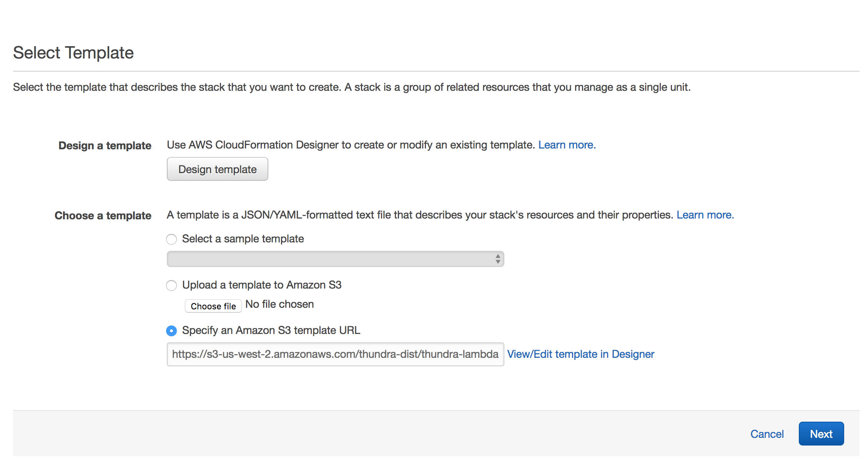
Task: Cancel the stack creation wizard
Action: coord(767,434)
